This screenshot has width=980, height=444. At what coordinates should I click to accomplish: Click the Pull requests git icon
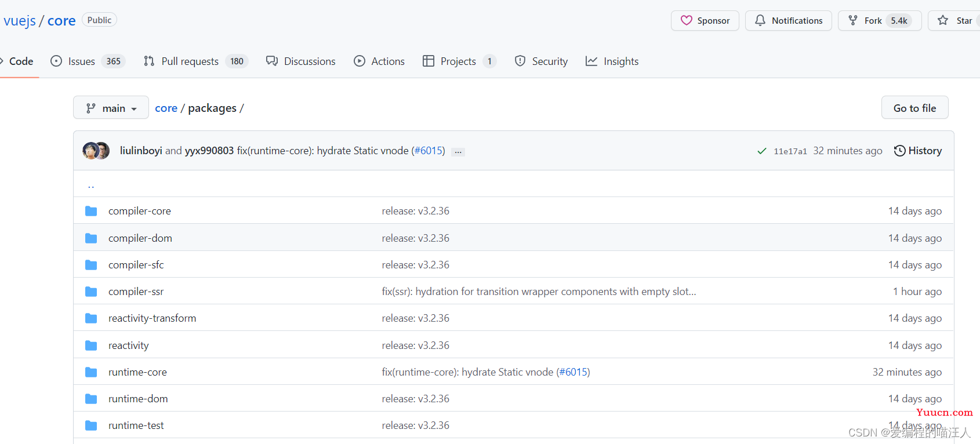click(x=149, y=61)
